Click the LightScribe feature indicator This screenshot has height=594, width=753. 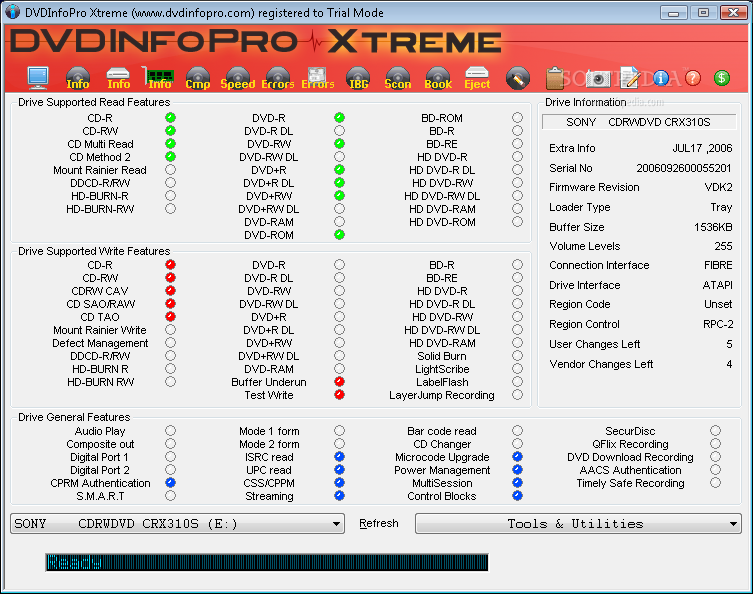517,369
